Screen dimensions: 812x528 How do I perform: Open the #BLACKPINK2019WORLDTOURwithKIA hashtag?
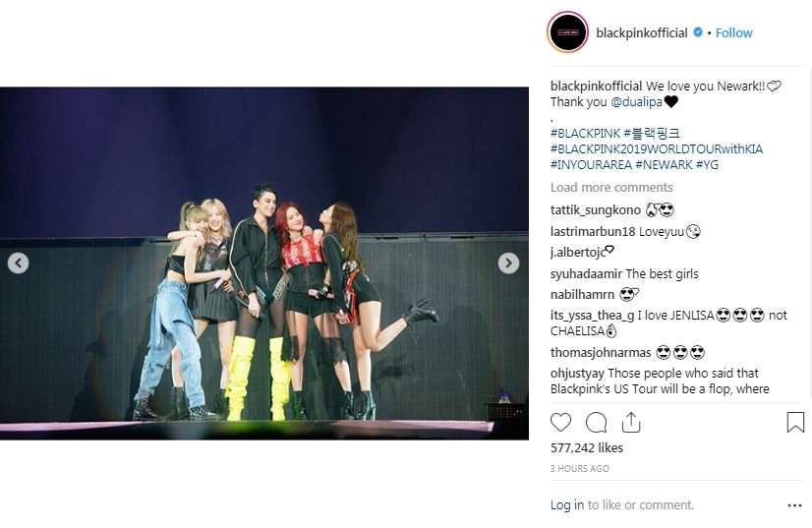656,148
